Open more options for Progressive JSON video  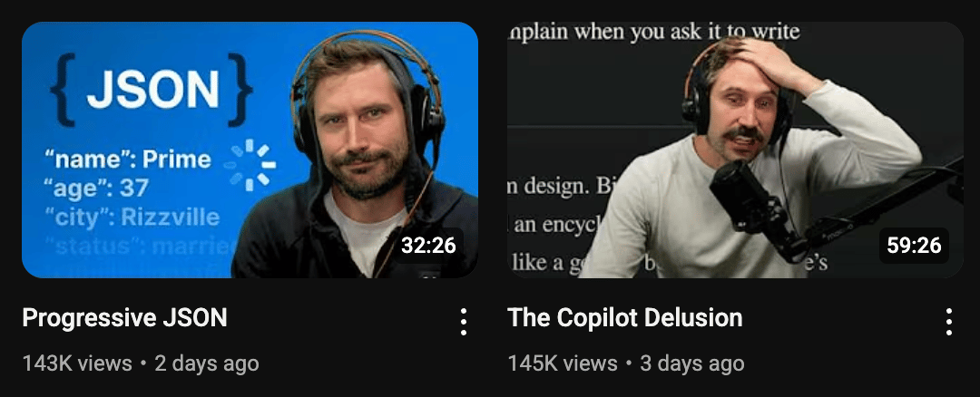coord(463,322)
